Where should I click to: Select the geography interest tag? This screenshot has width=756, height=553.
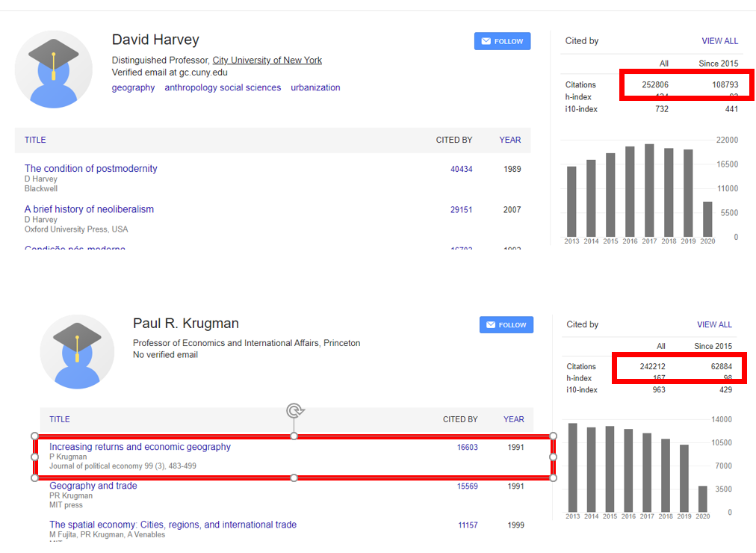[x=133, y=87]
